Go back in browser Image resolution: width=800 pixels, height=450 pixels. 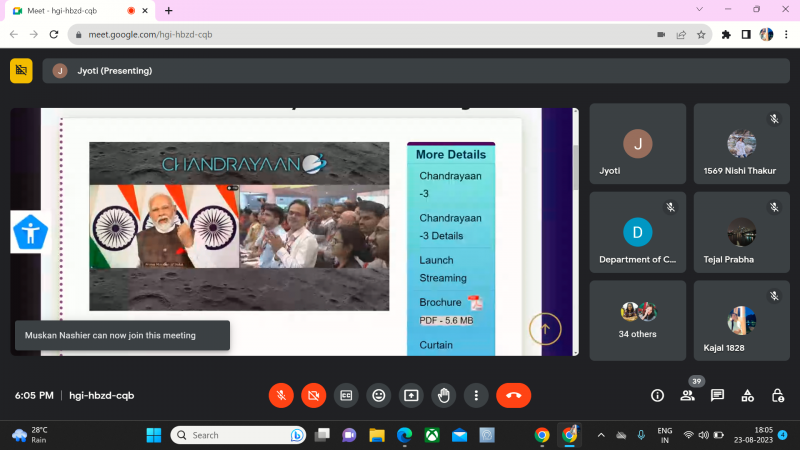(14, 35)
